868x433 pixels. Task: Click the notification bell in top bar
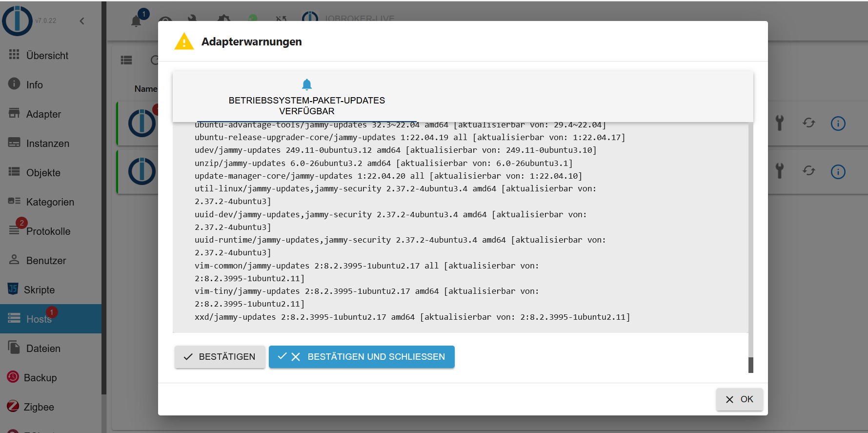tap(136, 21)
